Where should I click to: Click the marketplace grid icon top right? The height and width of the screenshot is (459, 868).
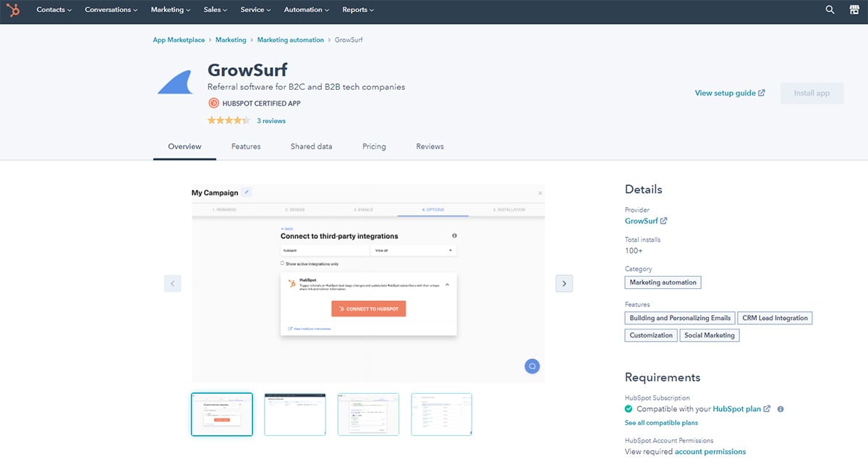click(854, 10)
